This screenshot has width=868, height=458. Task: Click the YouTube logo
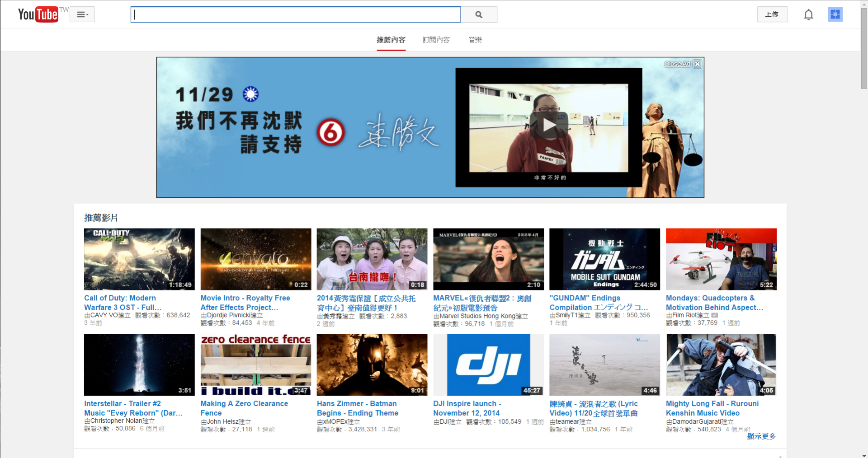(x=38, y=14)
